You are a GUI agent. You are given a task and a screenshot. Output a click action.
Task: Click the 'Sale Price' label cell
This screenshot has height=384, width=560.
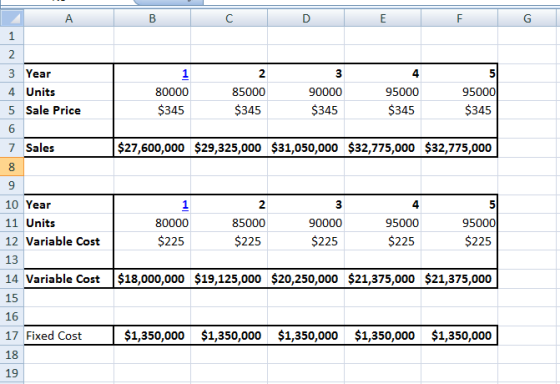(x=69, y=110)
